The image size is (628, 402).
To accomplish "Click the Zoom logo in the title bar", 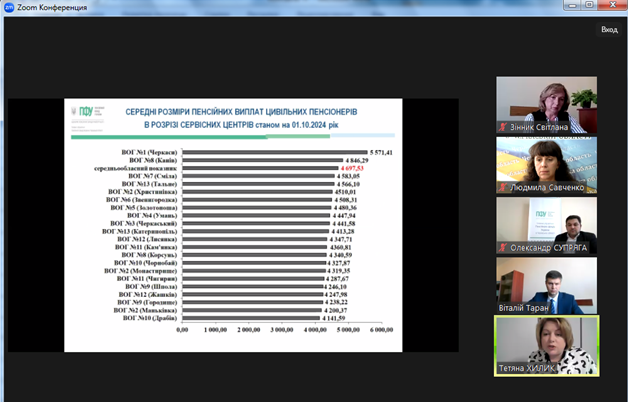I will 8,7.
